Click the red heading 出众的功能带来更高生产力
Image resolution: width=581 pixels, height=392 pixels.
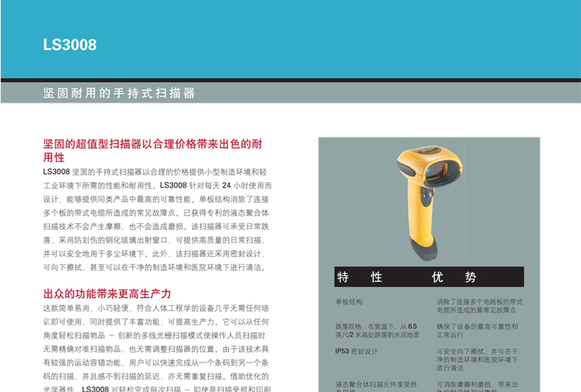pyautogui.click(x=107, y=294)
